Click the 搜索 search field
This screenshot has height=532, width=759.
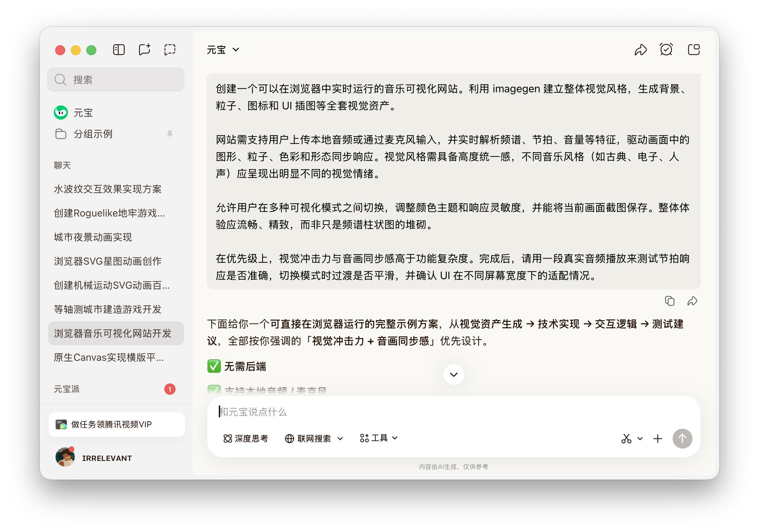point(116,80)
